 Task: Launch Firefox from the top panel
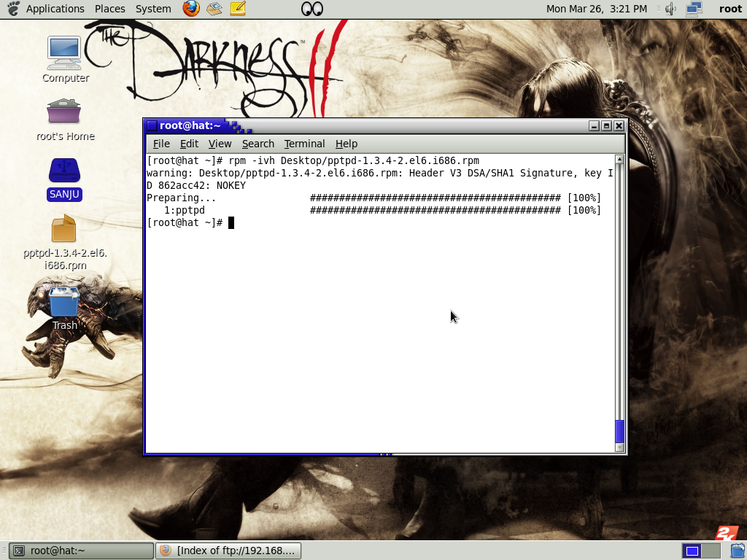[x=191, y=9]
